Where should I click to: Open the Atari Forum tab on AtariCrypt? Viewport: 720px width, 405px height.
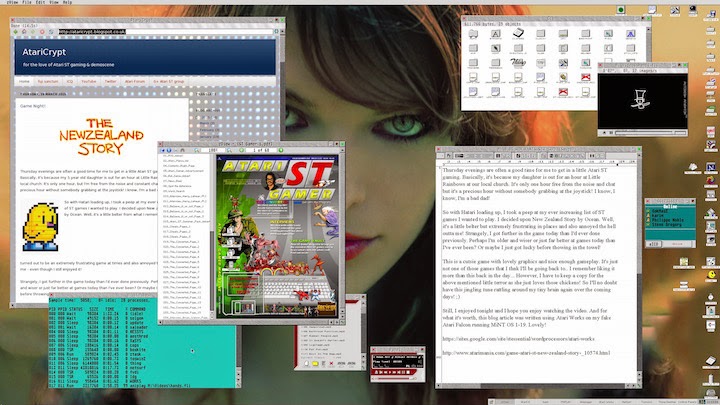point(135,81)
